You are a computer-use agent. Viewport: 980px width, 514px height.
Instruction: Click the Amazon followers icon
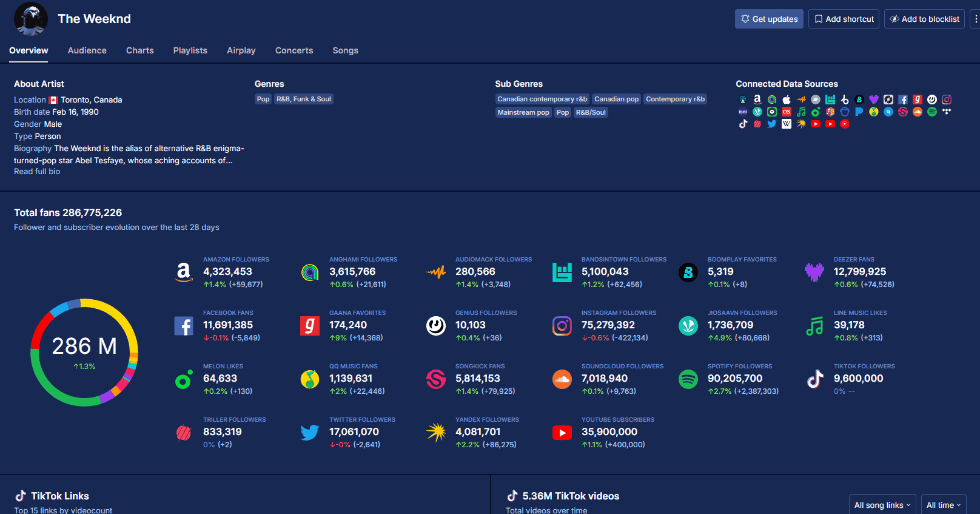click(183, 272)
